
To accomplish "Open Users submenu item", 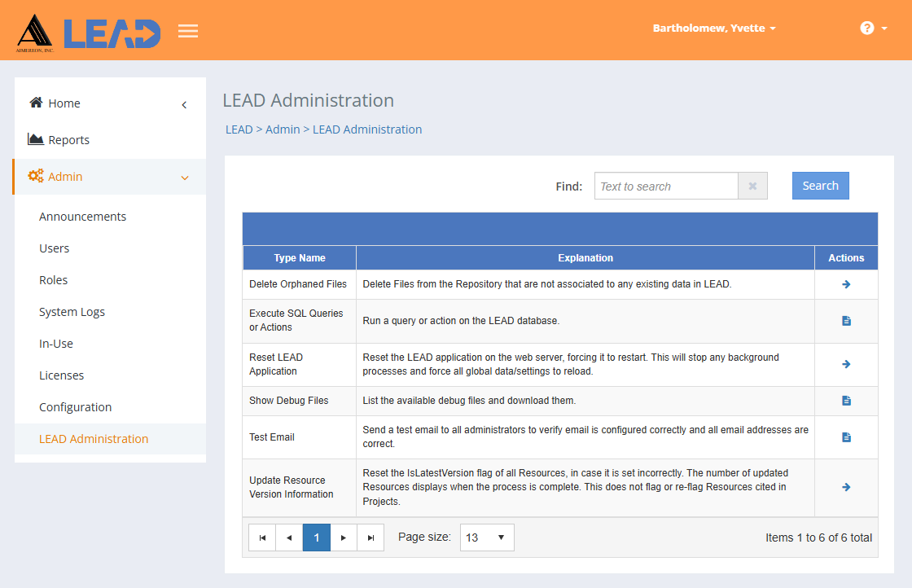I will (54, 248).
